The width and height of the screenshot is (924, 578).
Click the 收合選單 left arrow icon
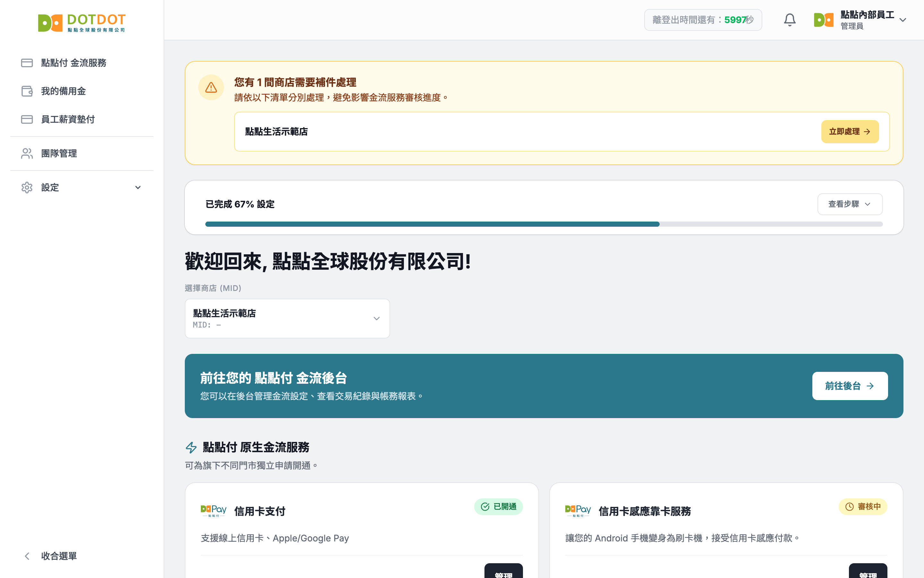(27, 556)
